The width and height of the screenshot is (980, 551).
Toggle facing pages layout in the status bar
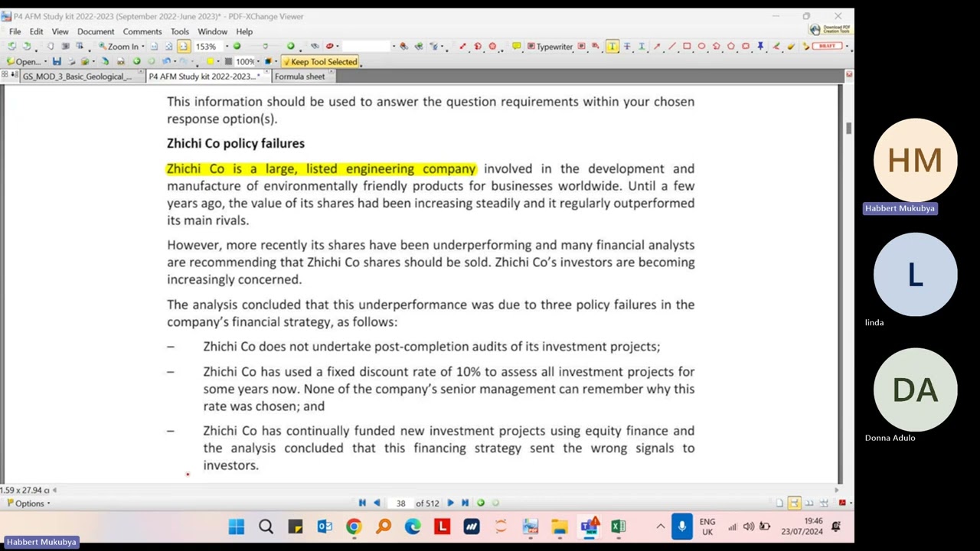(808, 503)
